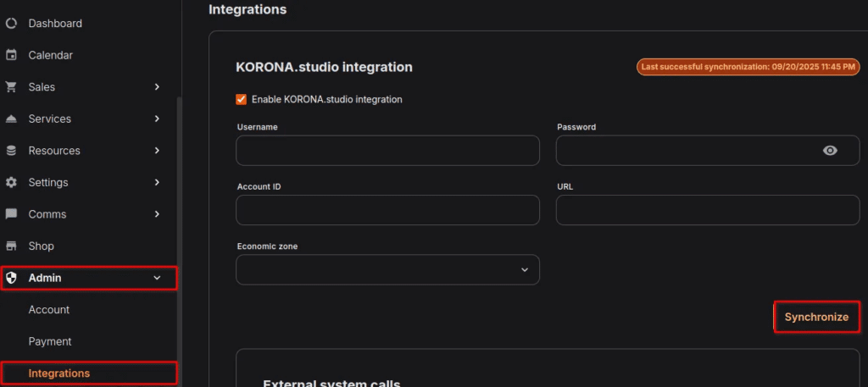
Task: Expand the Sales submenu chevron
Action: (x=157, y=87)
